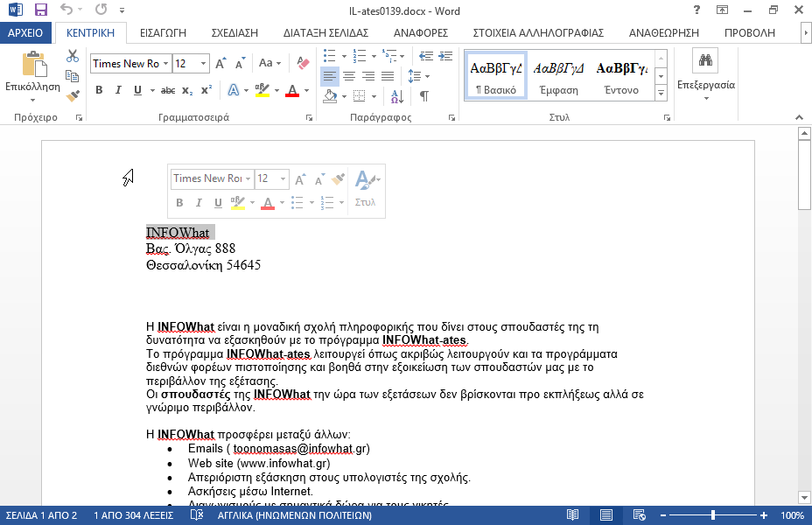Switch to Read Mode view in status bar
812x525 pixels.
[572, 515]
